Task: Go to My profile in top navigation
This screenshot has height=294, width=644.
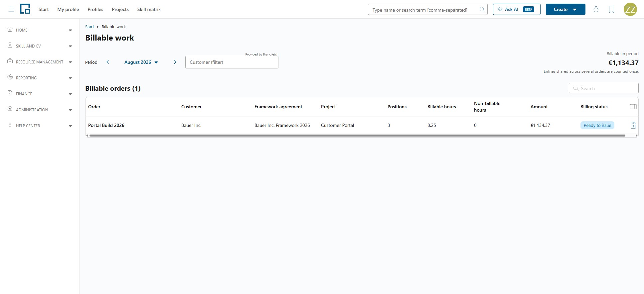Action: point(68,9)
